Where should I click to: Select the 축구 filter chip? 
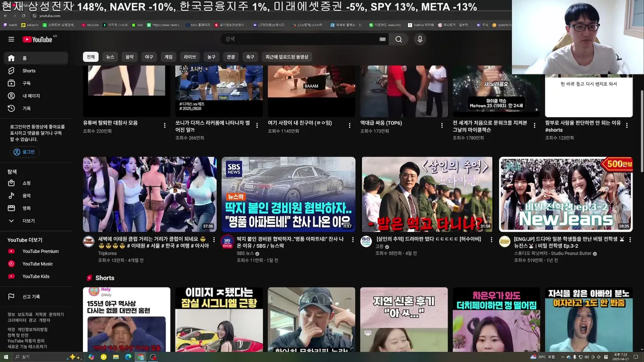coord(250,57)
